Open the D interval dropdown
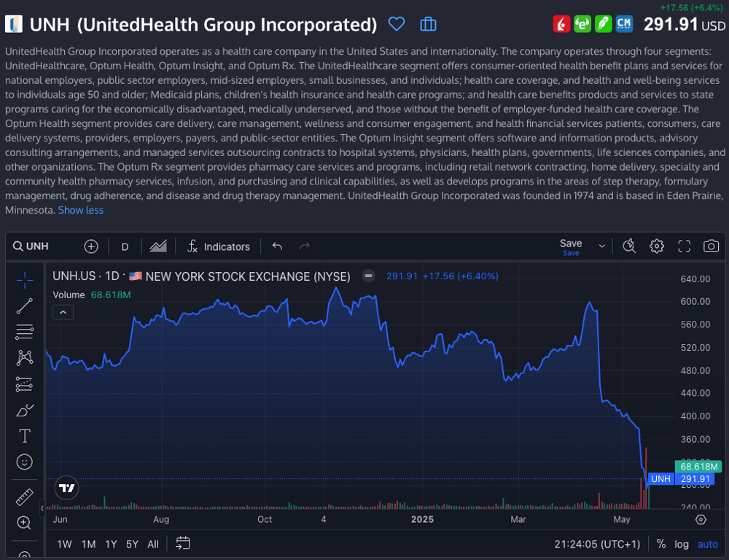The image size is (729, 560). pos(125,246)
